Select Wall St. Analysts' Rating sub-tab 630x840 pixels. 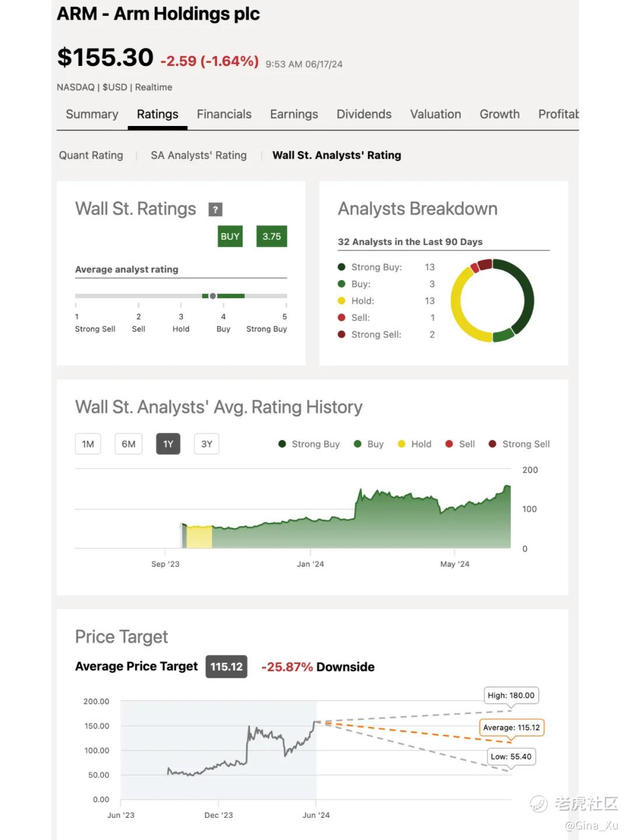tap(337, 155)
